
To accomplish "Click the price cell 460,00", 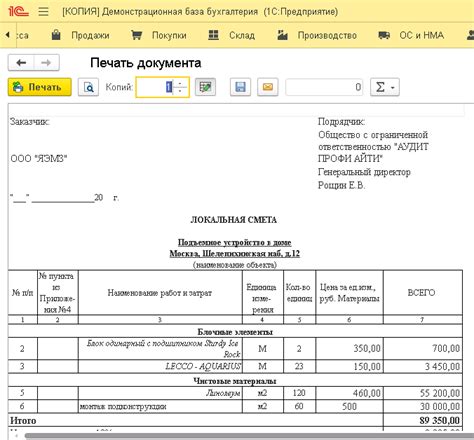I will pyautogui.click(x=349, y=393).
